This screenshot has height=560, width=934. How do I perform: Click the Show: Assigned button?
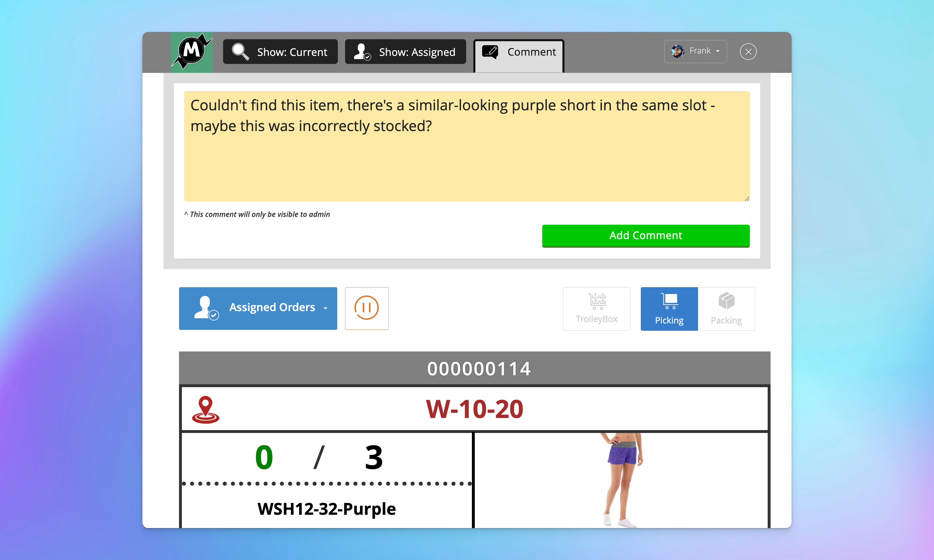point(405,52)
